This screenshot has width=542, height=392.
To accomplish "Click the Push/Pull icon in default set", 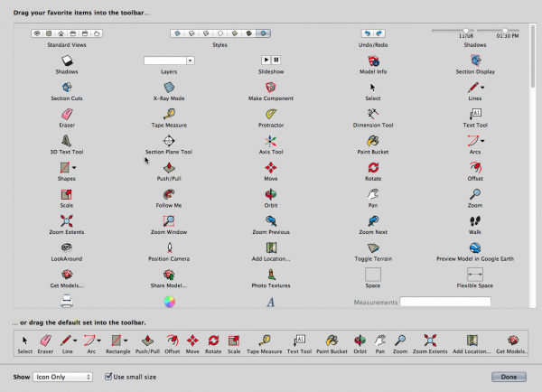I will coord(147,341).
